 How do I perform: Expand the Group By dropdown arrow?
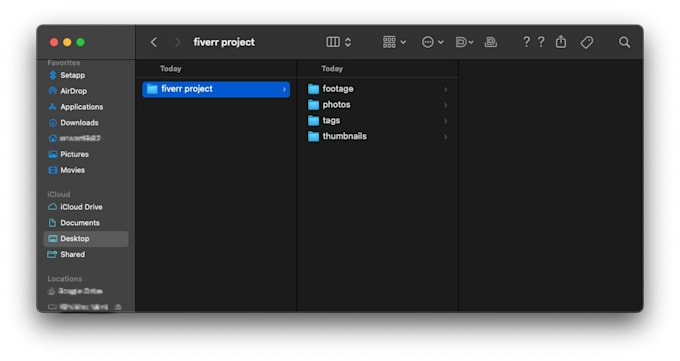point(403,42)
